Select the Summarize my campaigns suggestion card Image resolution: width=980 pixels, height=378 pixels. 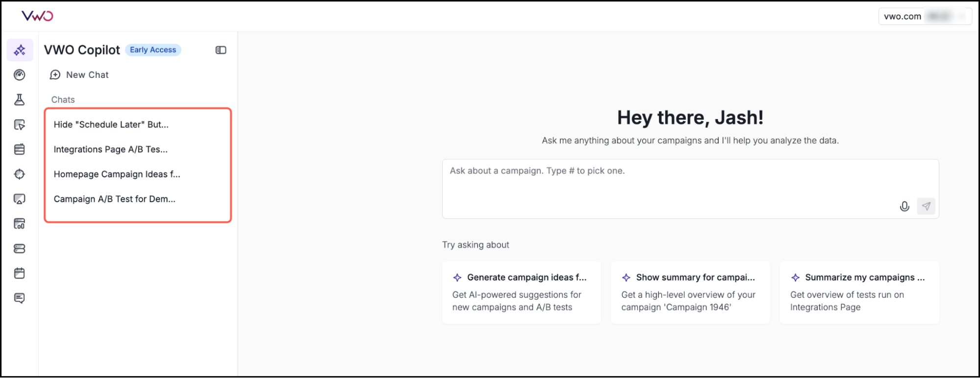click(x=859, y=292)
